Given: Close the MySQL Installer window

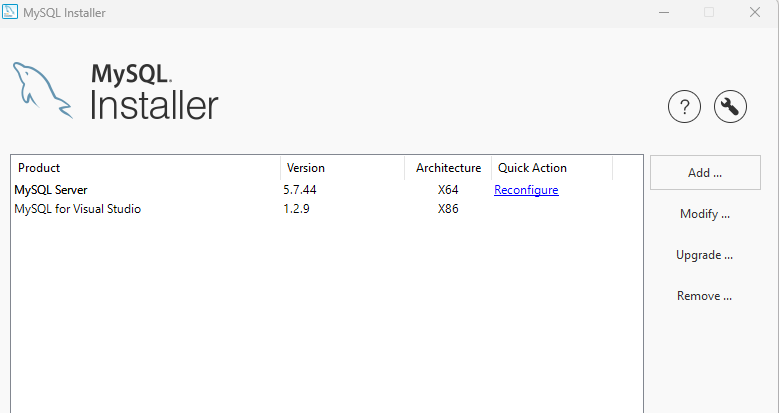Looking at the screenshot, I should (x=755, y=12).
